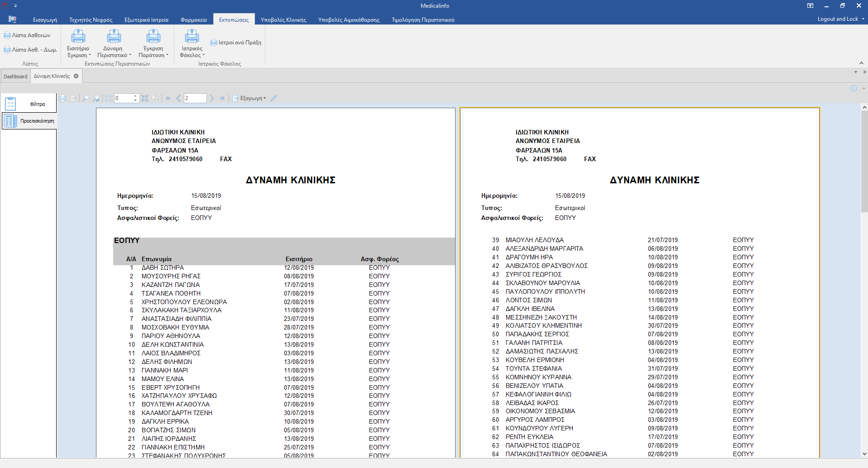Jump to the last page
Screen dimensions: 868x468
(x=222, y=98)
